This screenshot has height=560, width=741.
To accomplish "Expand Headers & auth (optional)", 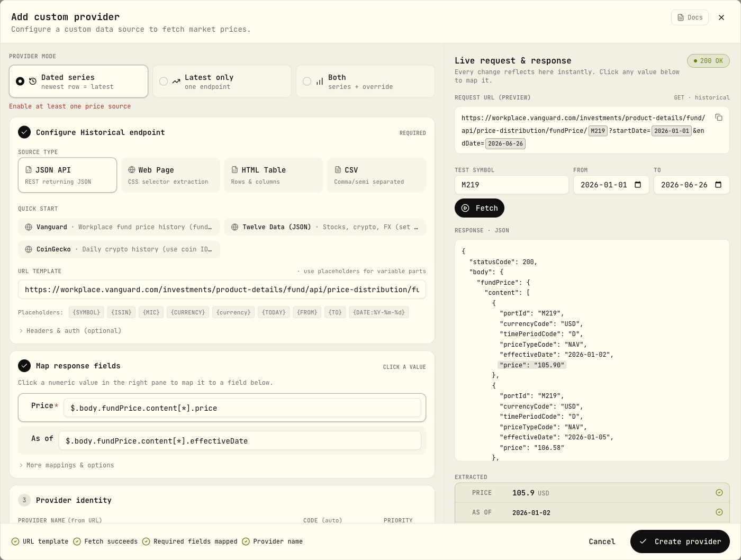I will click(x=70, y=331).
